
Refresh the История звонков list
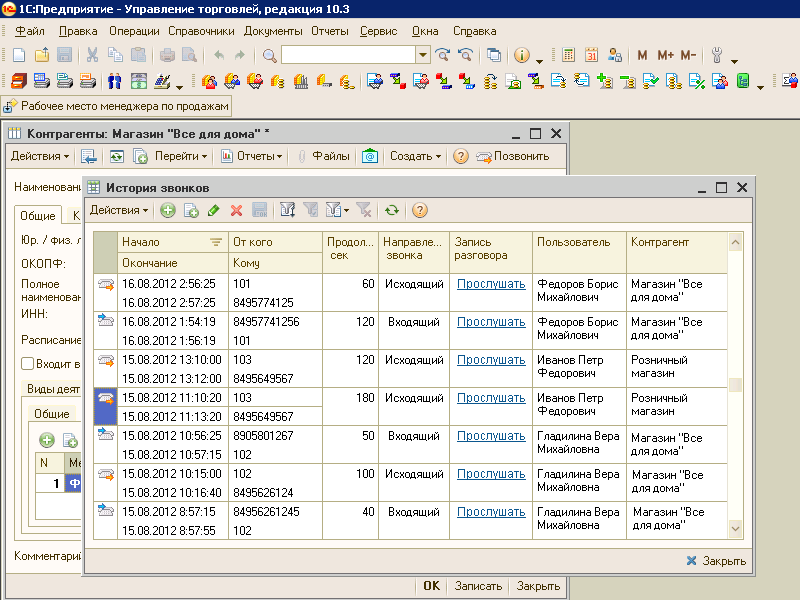click(392, 210)
